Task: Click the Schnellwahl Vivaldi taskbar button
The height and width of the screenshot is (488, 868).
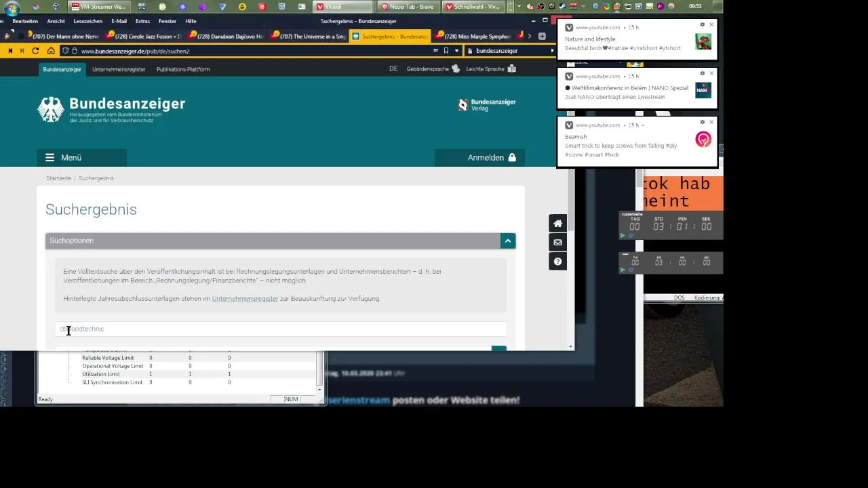Action: point(472,6)
